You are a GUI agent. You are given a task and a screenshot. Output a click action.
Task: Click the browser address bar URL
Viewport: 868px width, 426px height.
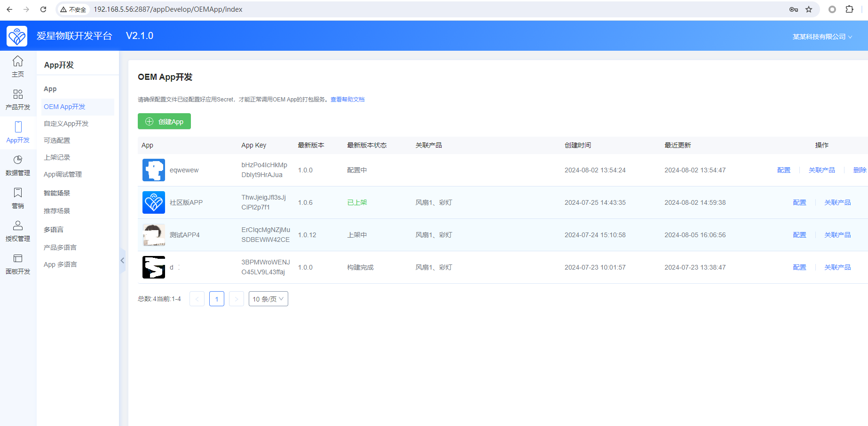168,9
